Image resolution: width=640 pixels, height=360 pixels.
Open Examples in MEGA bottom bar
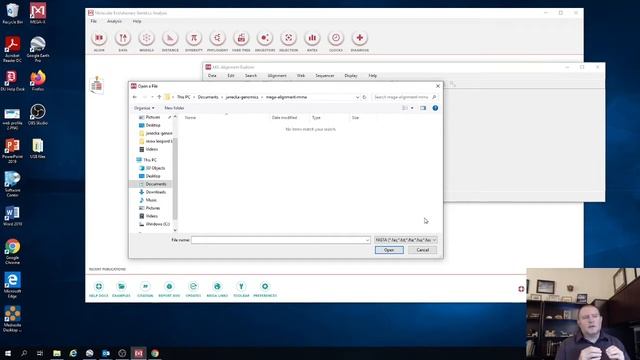coord(121,289)
